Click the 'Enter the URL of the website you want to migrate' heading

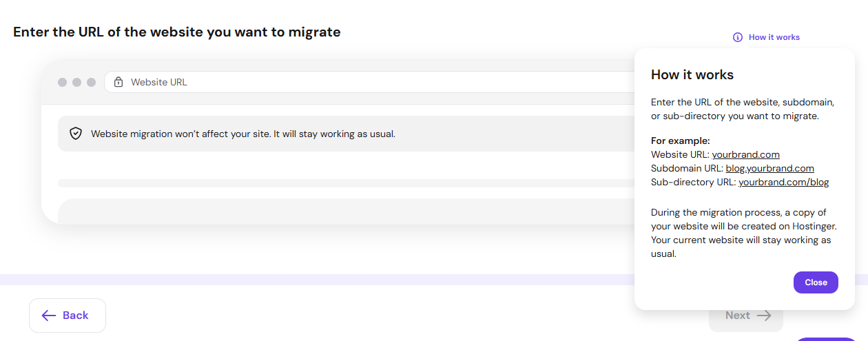[x=177, y=32]
